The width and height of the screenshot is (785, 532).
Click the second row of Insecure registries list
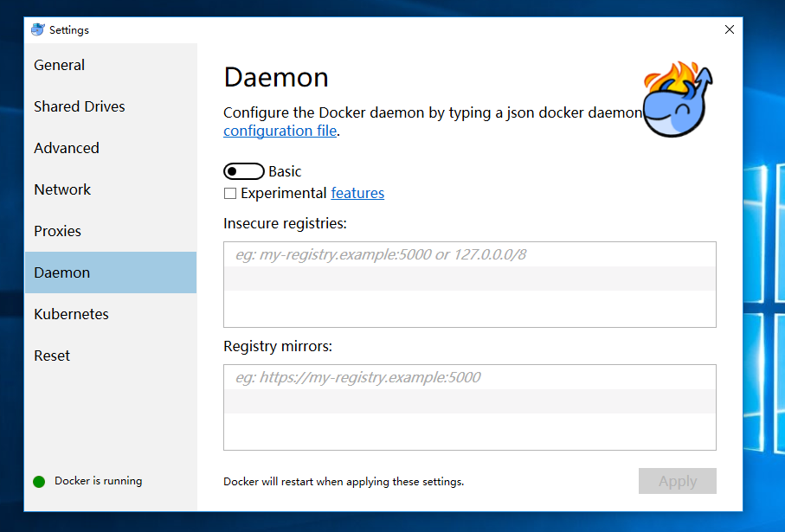470,279
